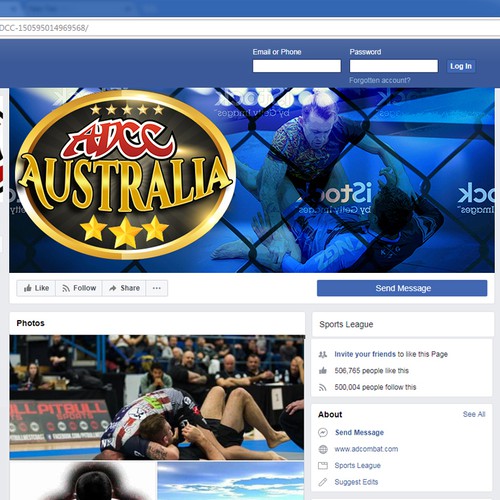Click the Log In button

coord(461,66)
